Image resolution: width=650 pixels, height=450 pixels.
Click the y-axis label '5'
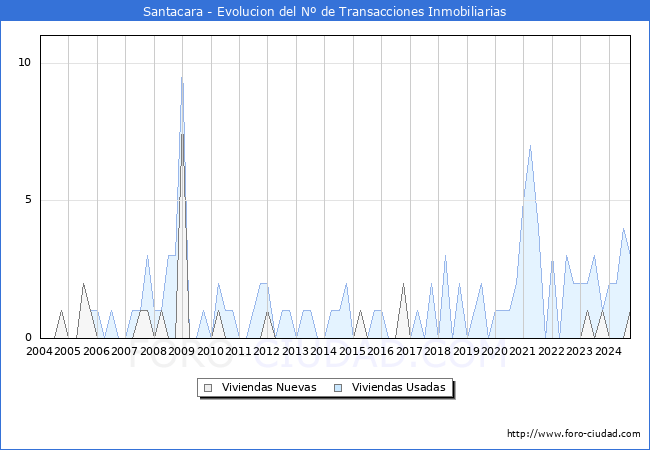coord(28,200)
